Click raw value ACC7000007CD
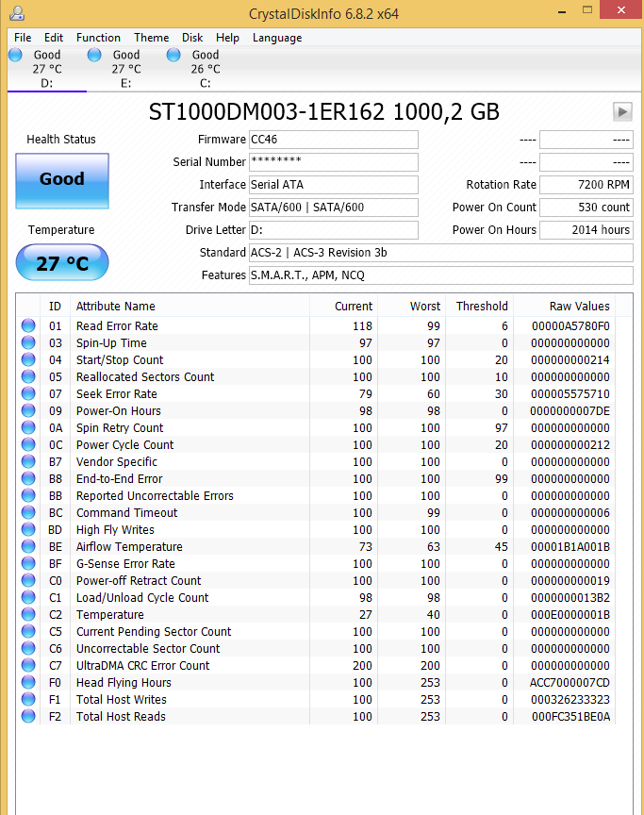Image resolution: width=644 pixels, height=815 pixels. coord(570,682)
